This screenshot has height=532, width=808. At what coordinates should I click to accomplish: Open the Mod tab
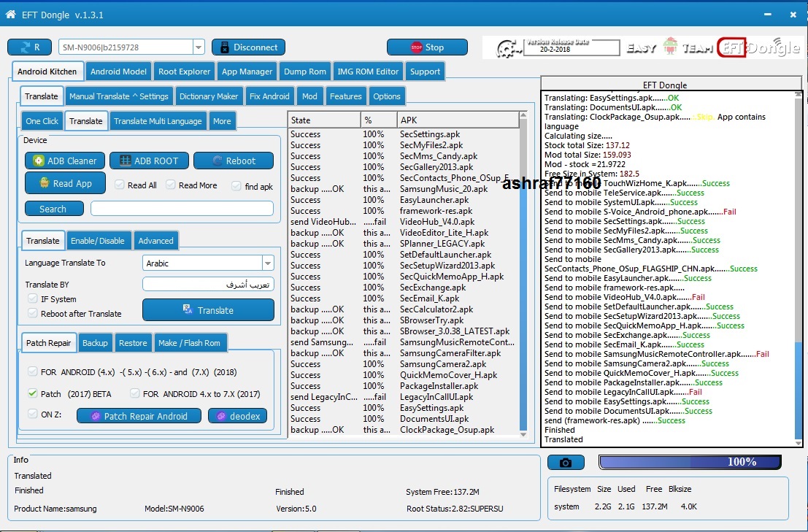click(x=309, y=96)
